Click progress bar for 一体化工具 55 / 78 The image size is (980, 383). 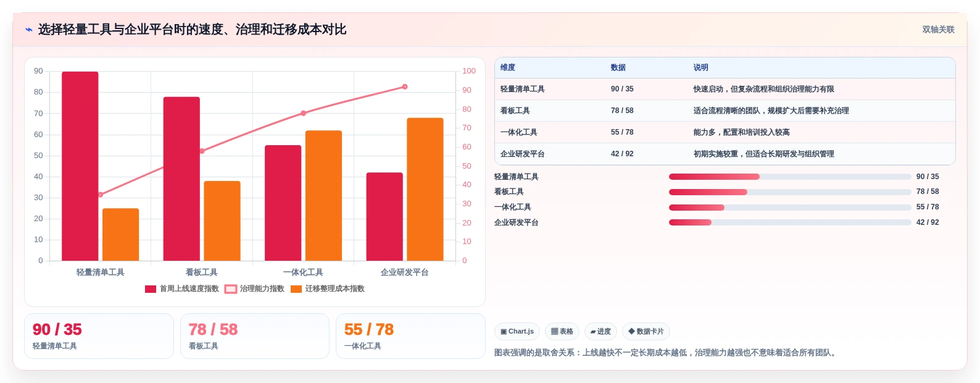coord(790,208)
